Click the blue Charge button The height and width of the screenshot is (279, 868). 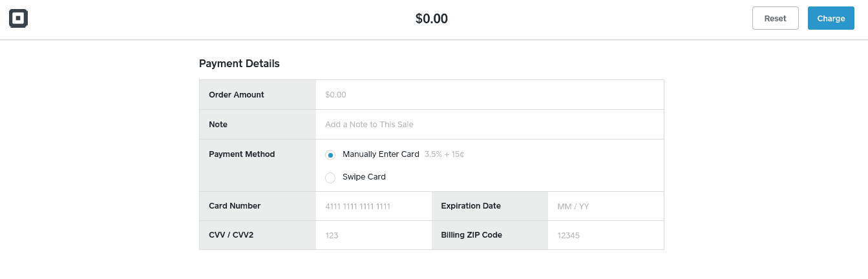[x=831, y=18]
